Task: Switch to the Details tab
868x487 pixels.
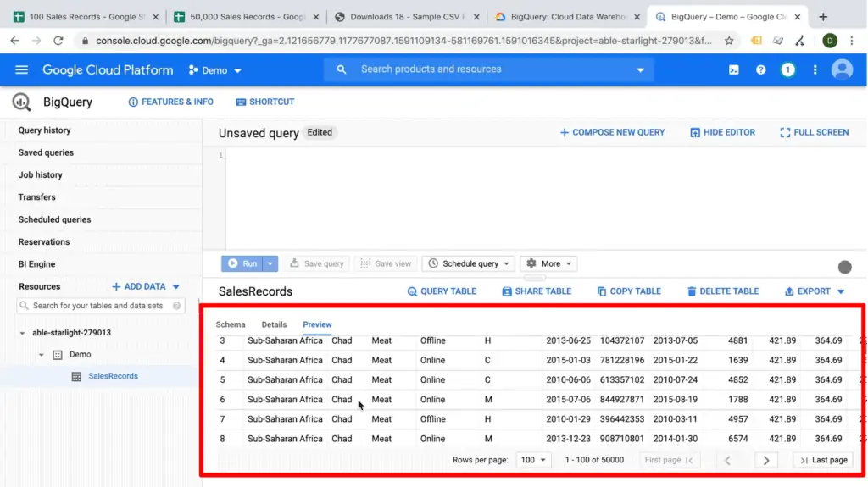Action: click(274, 324)
